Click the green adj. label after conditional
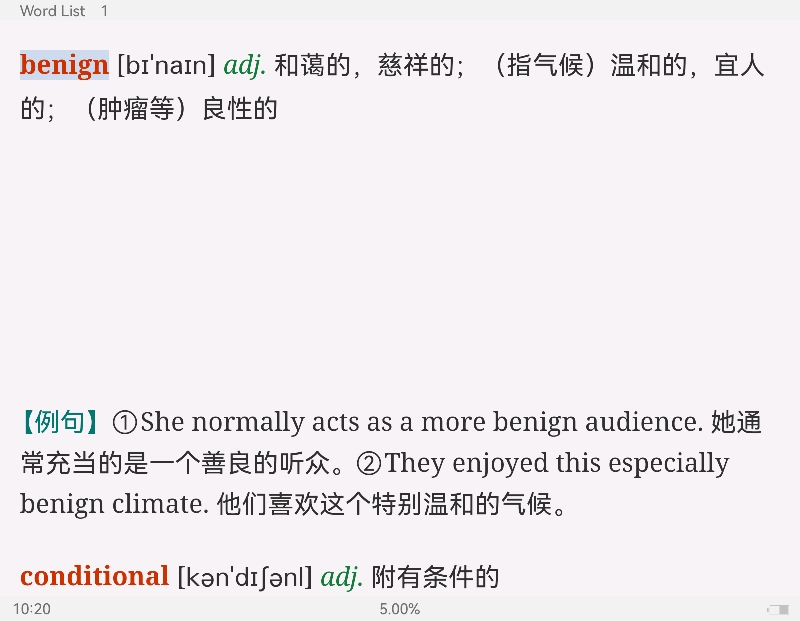This screenshot has width=800, height=621. pos(342,577)
